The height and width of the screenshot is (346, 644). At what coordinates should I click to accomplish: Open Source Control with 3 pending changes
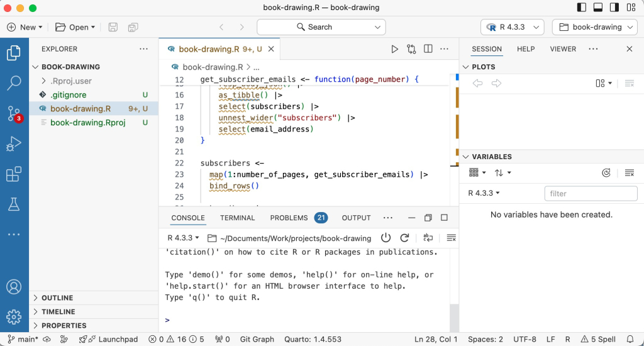coord(14,113)
